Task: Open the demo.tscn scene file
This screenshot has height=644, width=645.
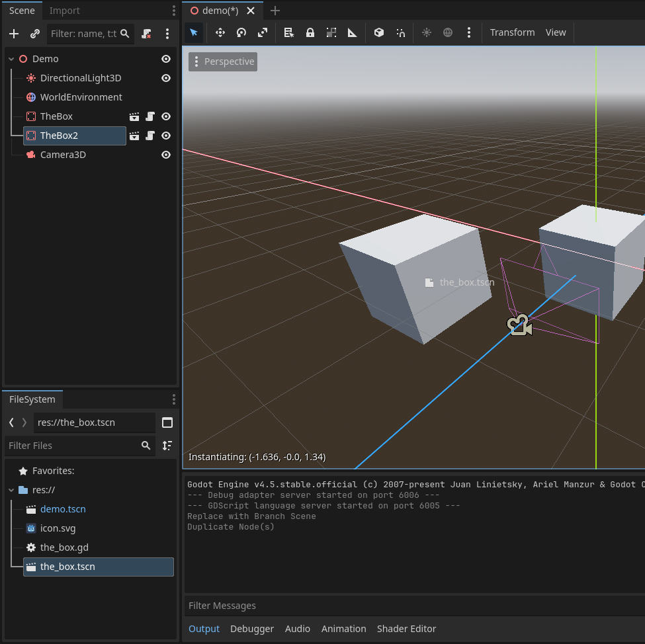Action: point(63,509)
